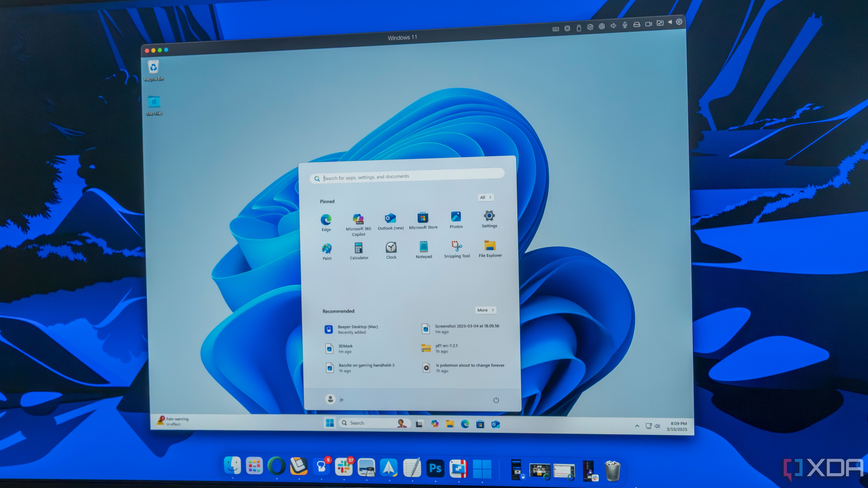Collapse the Parallels toolbar icons with the triangle
This screenshot has width=868, height=488.
tap(670, 22)
